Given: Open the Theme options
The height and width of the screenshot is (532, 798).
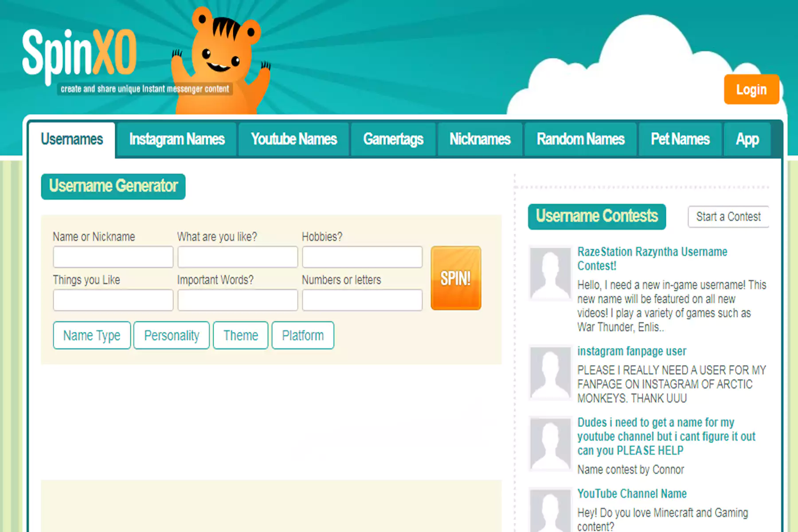Looking at the screenshot, I should point(240,336).
